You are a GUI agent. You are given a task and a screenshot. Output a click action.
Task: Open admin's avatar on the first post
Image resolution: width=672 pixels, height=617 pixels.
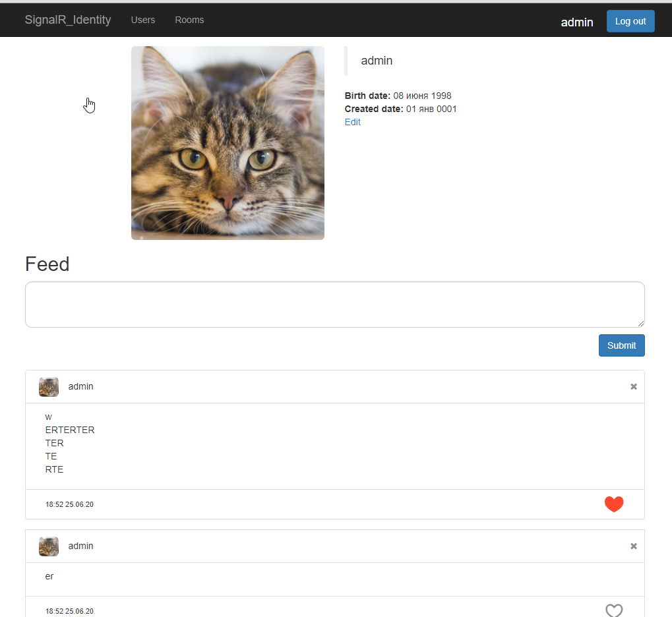tap(48, 386)
